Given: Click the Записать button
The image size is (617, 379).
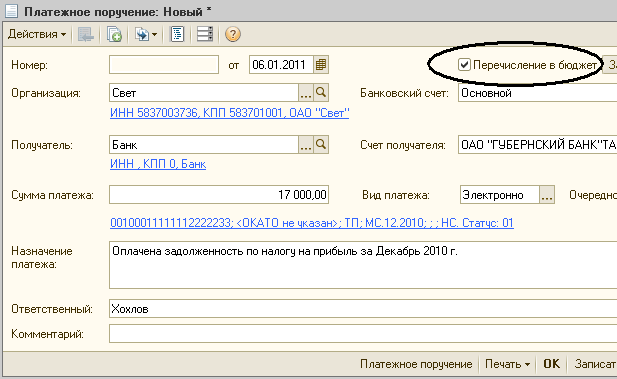Looking at the screenshot, I should [595, 364].
